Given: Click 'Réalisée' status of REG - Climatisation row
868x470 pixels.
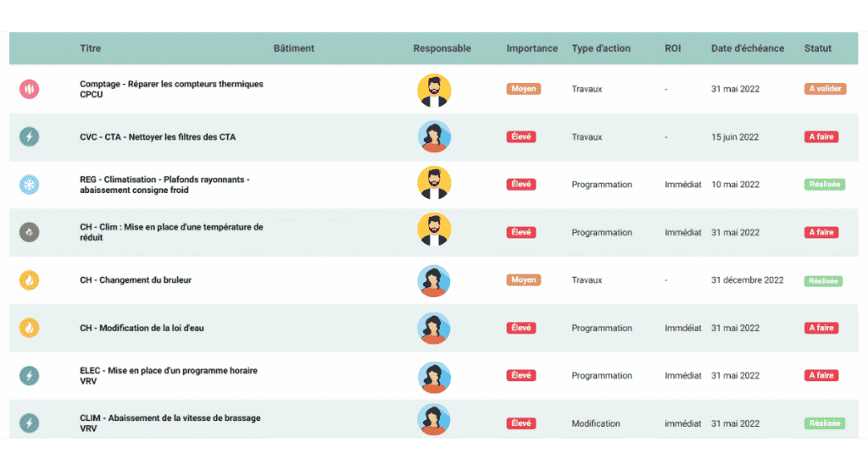Looking at the screenshot, I should tap(824, 185).
